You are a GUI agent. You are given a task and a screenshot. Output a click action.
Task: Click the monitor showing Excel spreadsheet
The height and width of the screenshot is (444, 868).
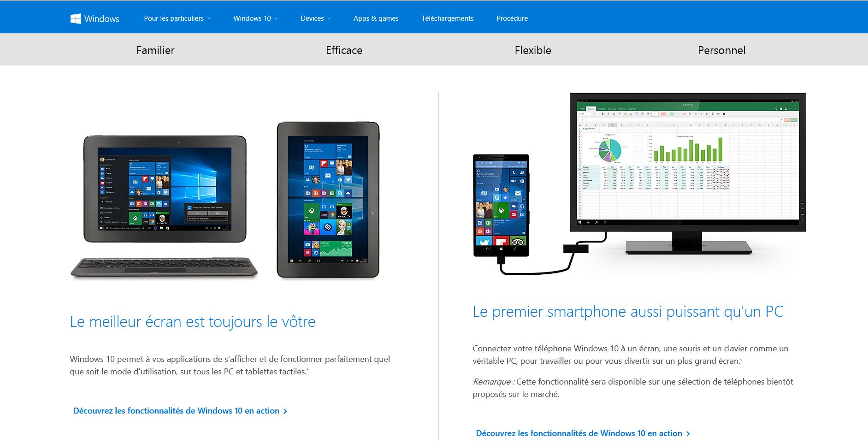(x=688, y=173)
